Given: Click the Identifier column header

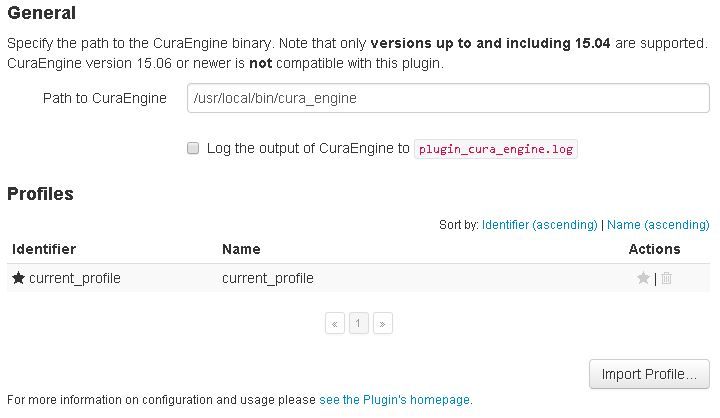Looking at the screenshot, I should tap(44, 249).
